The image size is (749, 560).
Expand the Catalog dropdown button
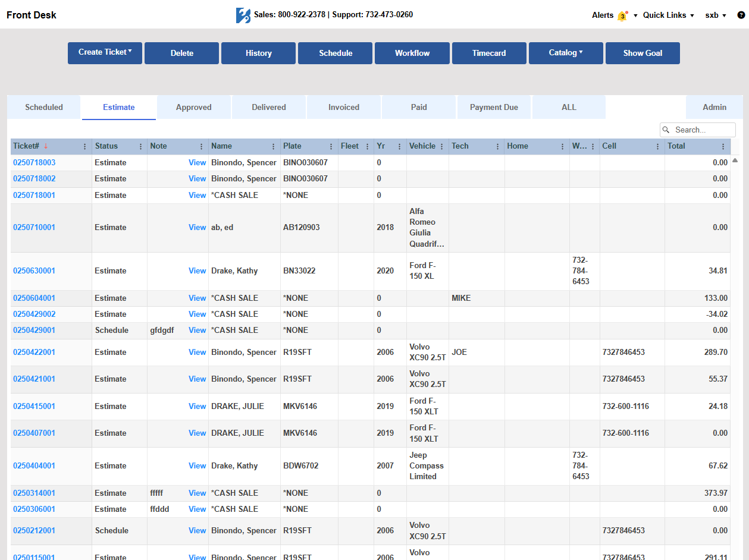[x=565, y=53]
